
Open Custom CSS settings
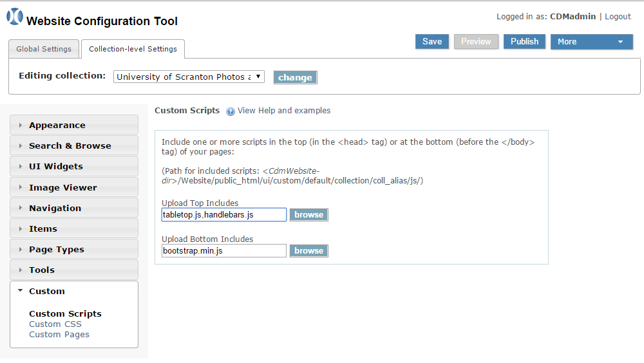point(55,324)
